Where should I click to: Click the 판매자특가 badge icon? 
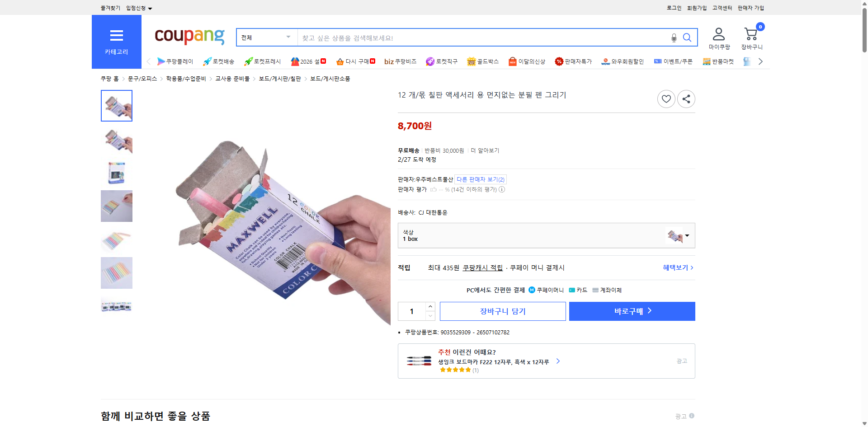tap(559, 61)
